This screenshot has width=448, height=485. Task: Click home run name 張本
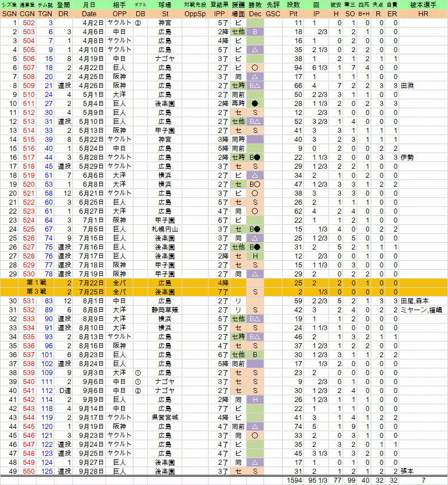pyautogui.click(x=407, y=472)
